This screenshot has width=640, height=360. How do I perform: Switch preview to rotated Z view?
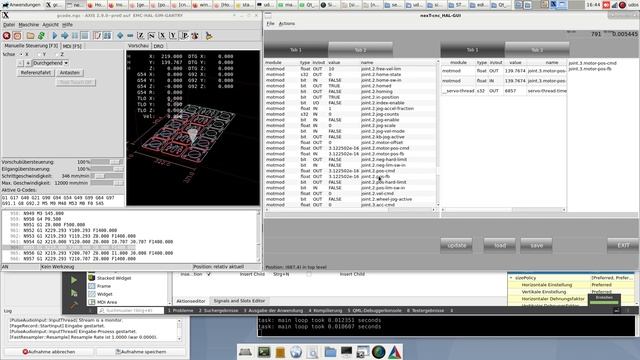coord(151,36)
